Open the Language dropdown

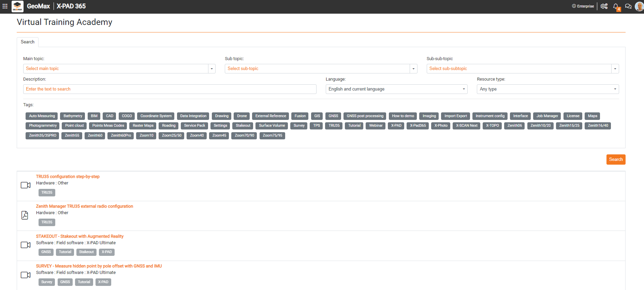coord(396,89)
